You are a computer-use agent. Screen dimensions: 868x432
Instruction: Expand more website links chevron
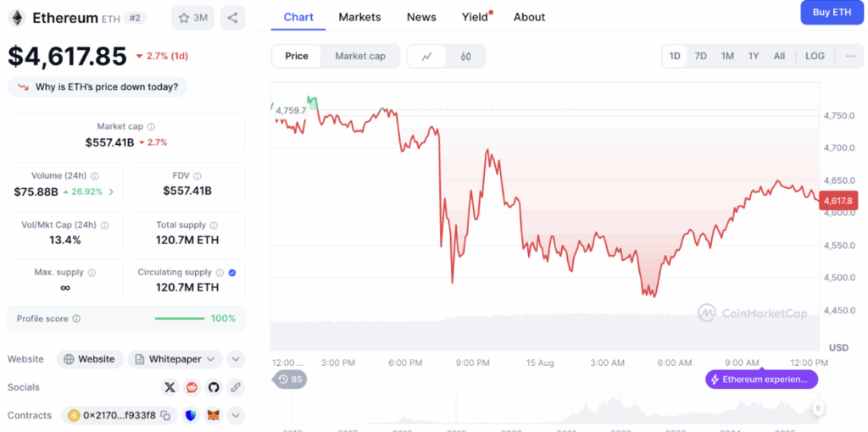coord(236,359)
